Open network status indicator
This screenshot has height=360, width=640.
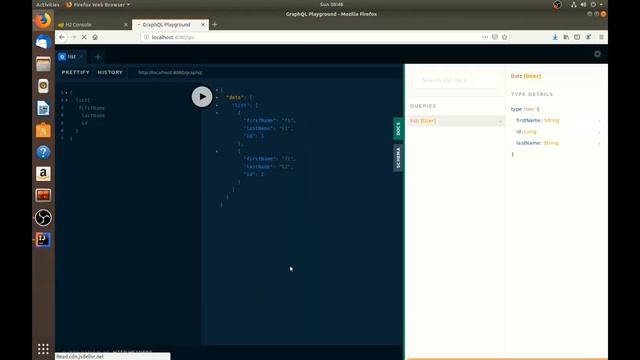click(574, 4)
